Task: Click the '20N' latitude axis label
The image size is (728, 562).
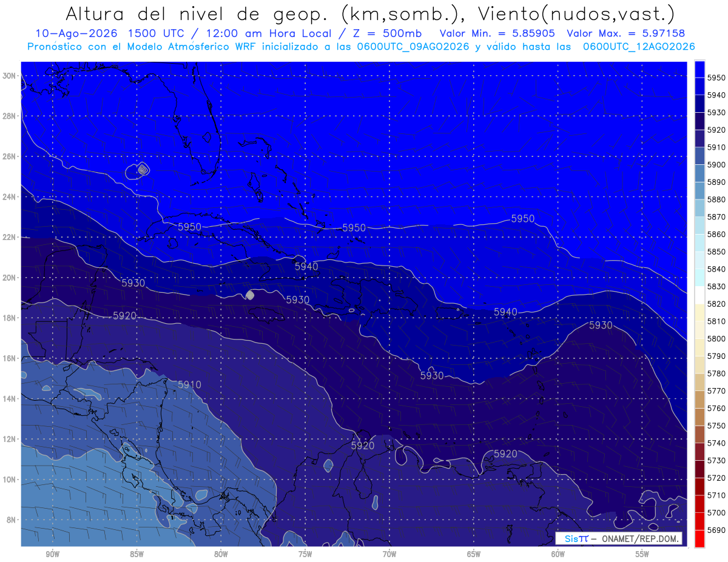Action: pyautogui.click(x=9, y=278)
